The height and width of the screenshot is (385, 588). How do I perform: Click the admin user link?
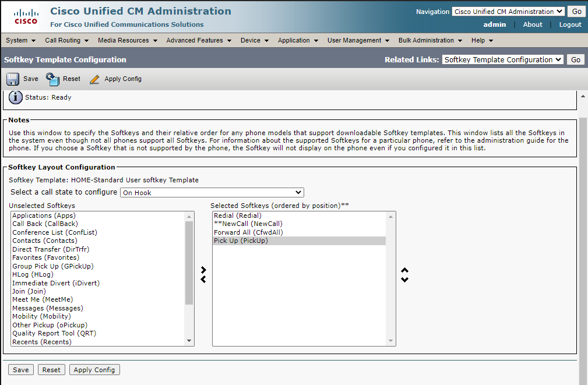tap(494, 24)
